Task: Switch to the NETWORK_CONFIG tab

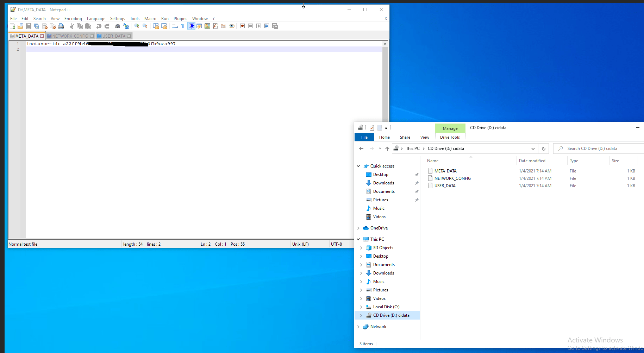Action: [70, 36]
